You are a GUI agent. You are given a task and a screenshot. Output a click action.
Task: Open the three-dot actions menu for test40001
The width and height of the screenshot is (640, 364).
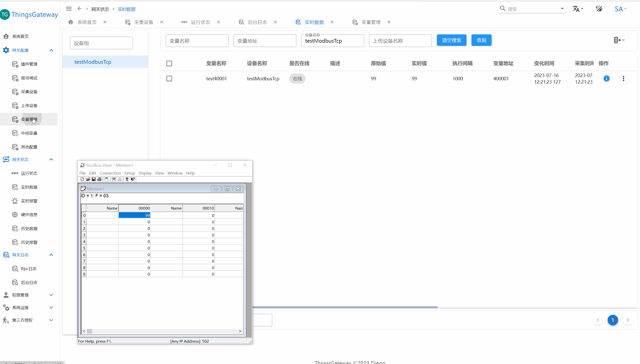coord(623,79)
